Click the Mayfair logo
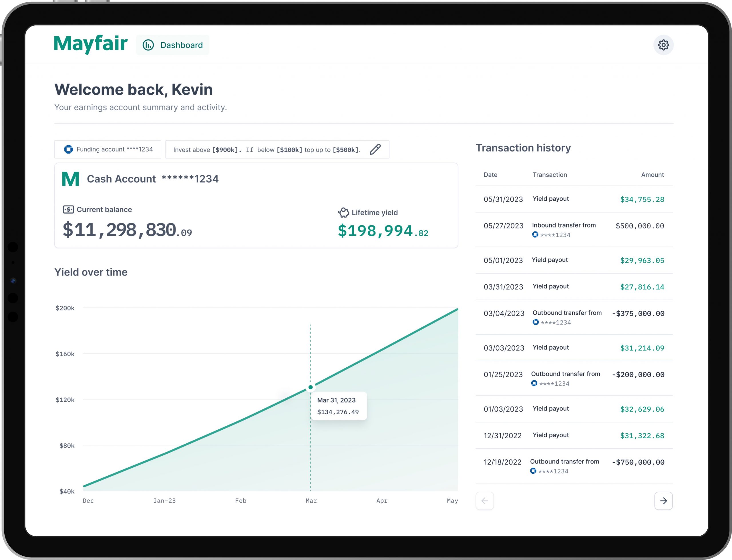 pyautogui.click(x=91, y=44)
